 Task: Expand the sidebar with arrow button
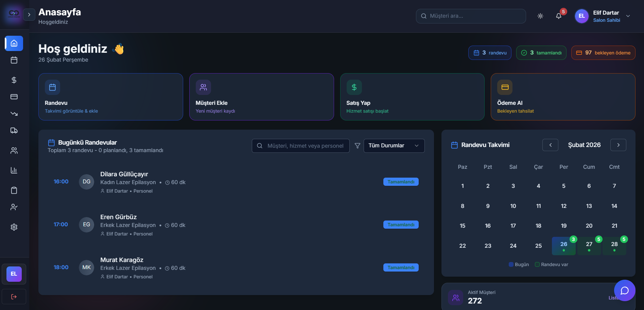(x=29, y=15)
